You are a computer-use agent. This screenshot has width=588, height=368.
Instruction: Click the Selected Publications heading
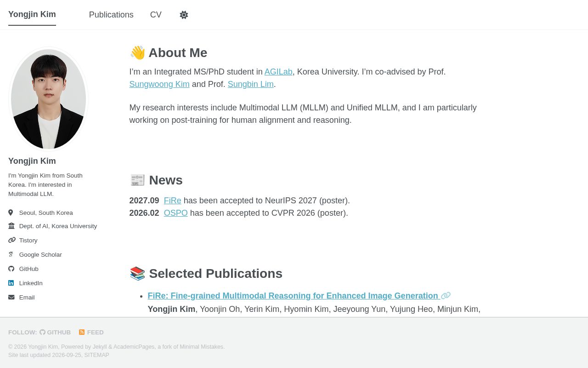206,274
